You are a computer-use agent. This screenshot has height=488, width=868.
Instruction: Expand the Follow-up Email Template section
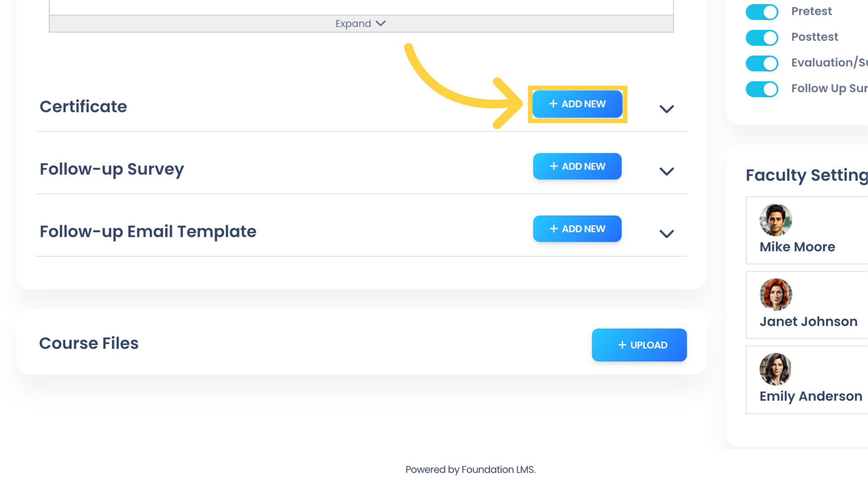pyautogui.click(x=667, y=234)
